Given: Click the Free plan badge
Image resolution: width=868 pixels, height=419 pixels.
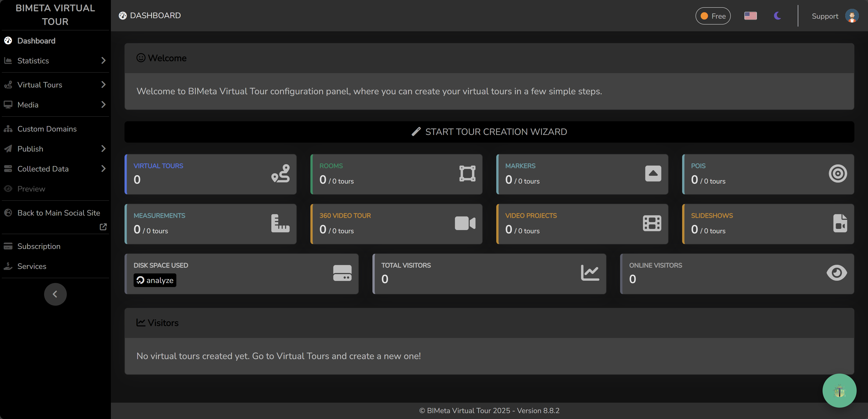Looking at the screenshot, I should point(713,16).
